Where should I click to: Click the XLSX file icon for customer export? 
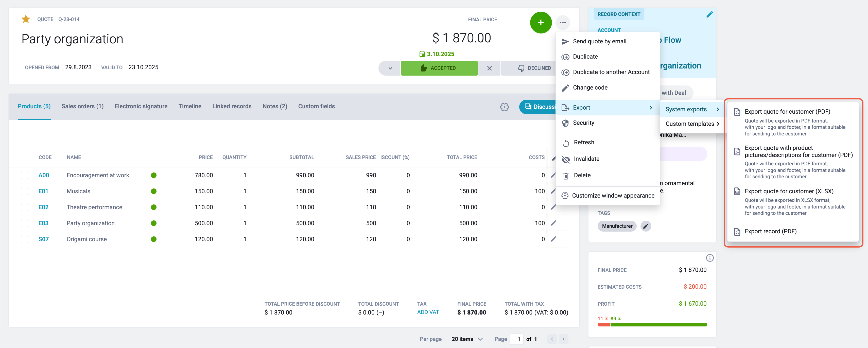737,191
